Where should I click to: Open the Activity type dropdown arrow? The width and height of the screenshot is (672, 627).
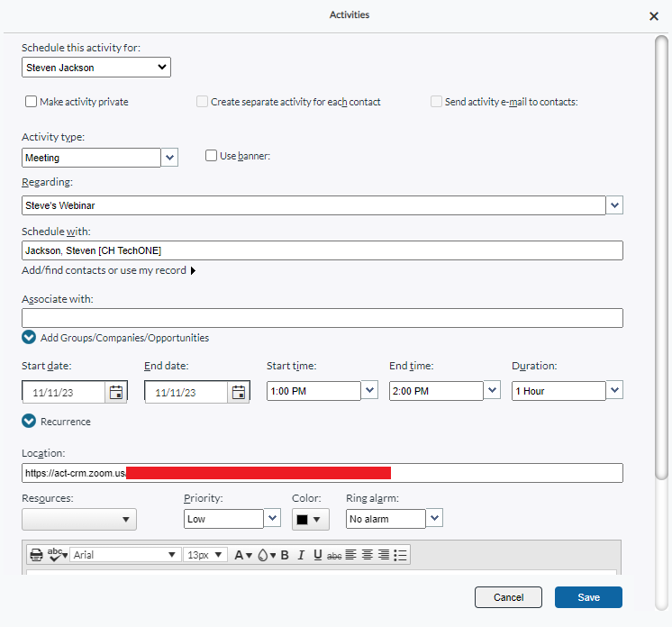pos(169,158)
